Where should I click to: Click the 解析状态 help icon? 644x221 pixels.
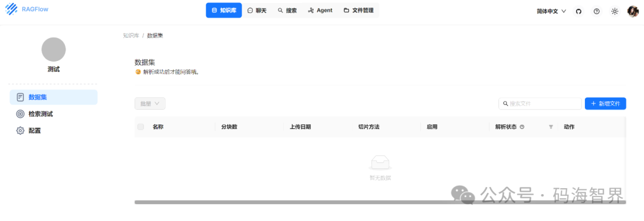click(522, 127)
